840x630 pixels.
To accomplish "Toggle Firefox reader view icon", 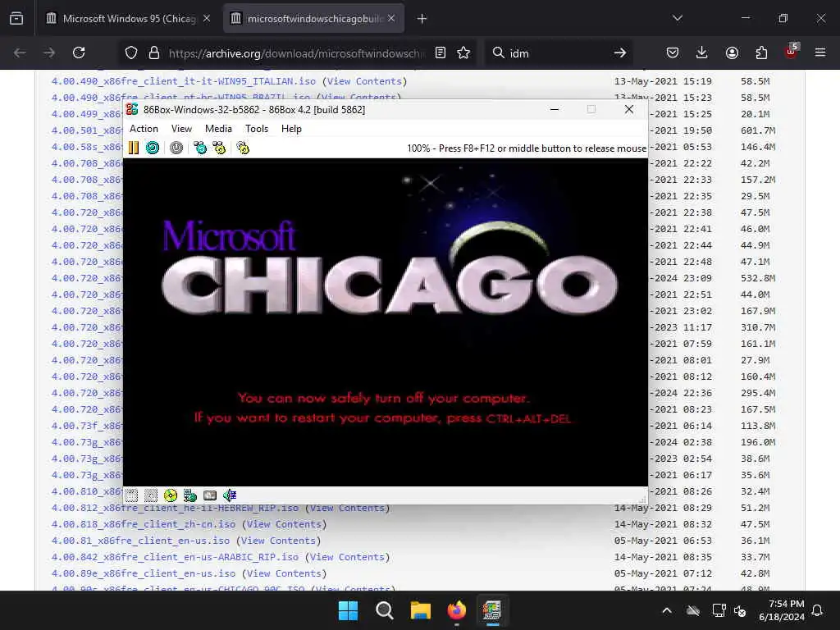I will pyautogui.click(x=441, y=52).
